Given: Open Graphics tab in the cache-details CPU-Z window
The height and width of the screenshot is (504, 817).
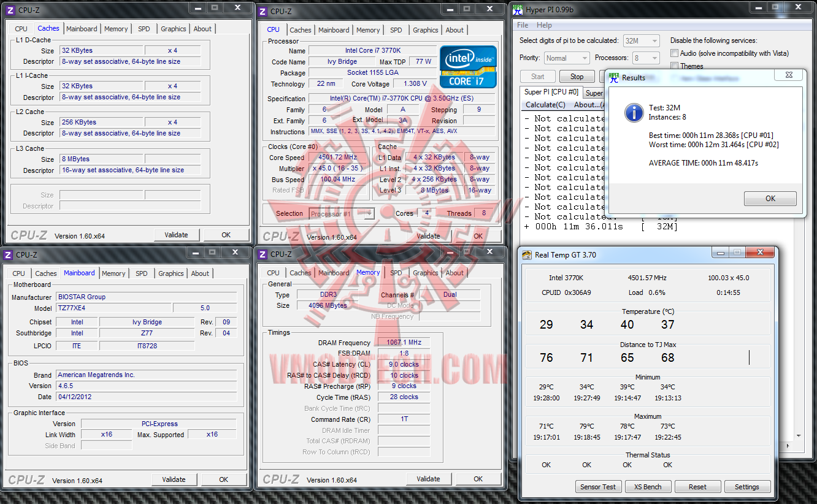Looking at the screenshot, I should (174, 29).
